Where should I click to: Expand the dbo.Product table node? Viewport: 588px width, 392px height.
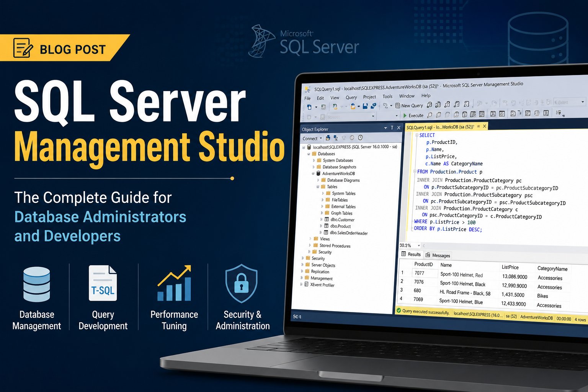point(322,226)
